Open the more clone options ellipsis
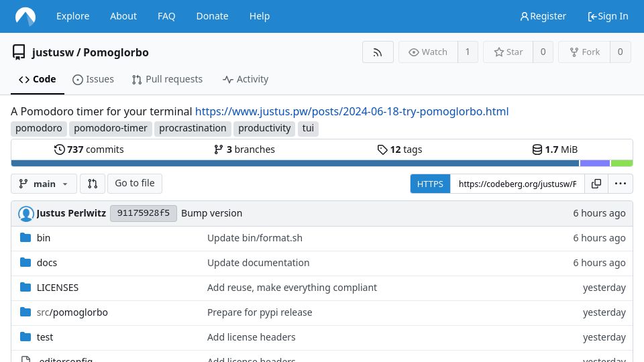Screen dimensions: 644x362 click(620, 184)
